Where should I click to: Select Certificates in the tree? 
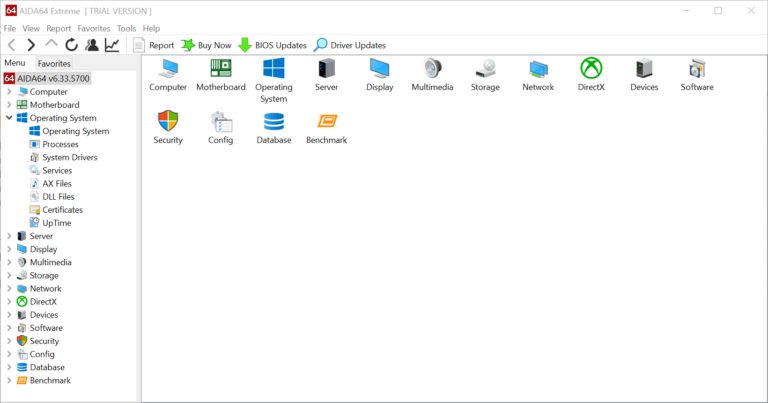tap(56, 210)
